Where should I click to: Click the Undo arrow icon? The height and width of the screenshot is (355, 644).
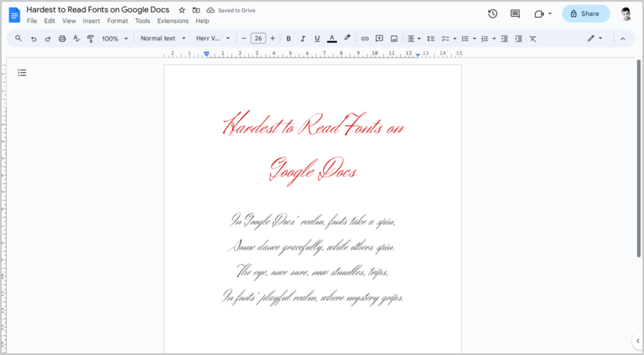tap(33, 39)
